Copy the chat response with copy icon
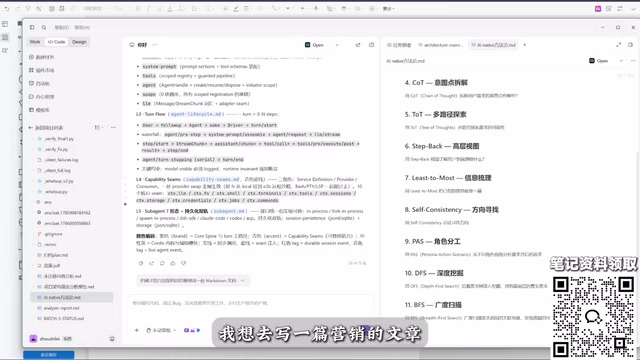Viewport: 640px width, 360px height. (x=141, y=263)
